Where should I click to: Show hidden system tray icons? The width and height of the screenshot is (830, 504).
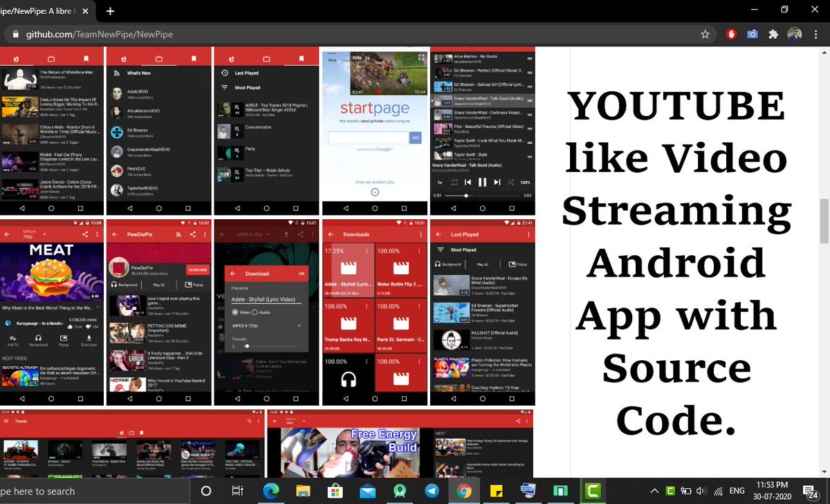pyautogui.click(x=654, y=491)
